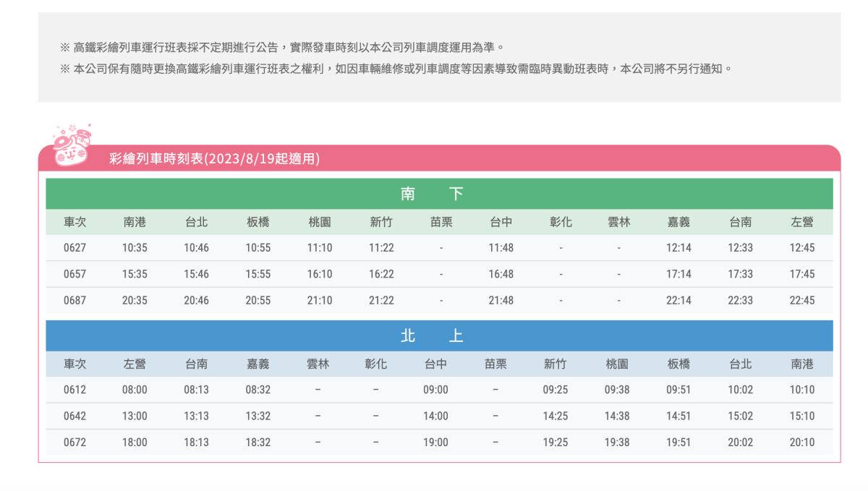Click the 14:25 新竹 time of train 0642
Image resolution: width=868 pixels, height=491 pixels.
pyautogui.click(x=556, y=416)
